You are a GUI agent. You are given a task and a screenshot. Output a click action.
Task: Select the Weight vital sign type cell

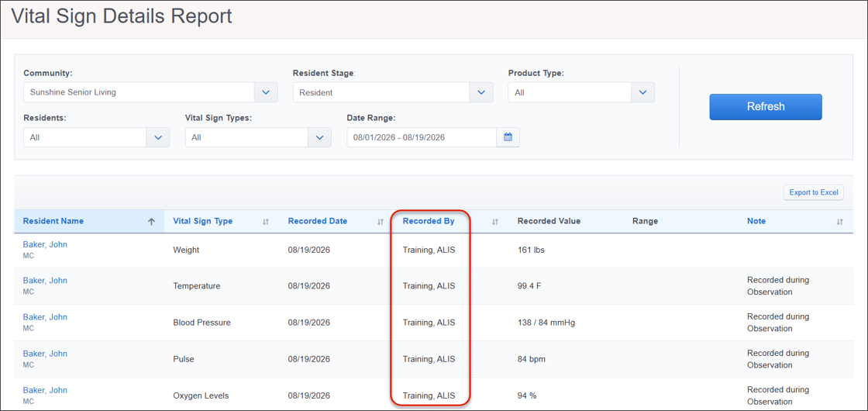tap(186, 250)
